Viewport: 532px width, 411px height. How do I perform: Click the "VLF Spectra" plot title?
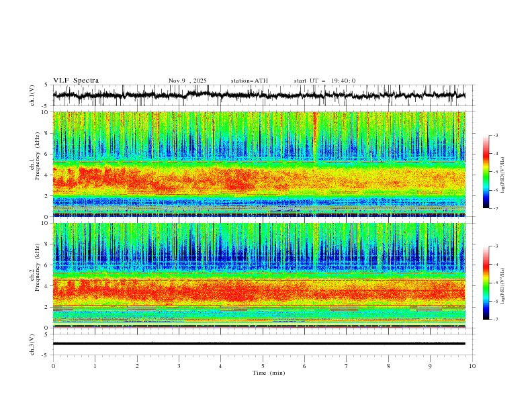click(76, 81)
